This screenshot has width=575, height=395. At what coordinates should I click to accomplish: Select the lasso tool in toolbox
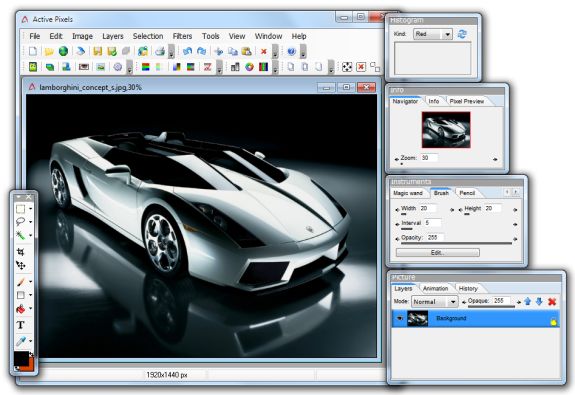tap(21, 222)
